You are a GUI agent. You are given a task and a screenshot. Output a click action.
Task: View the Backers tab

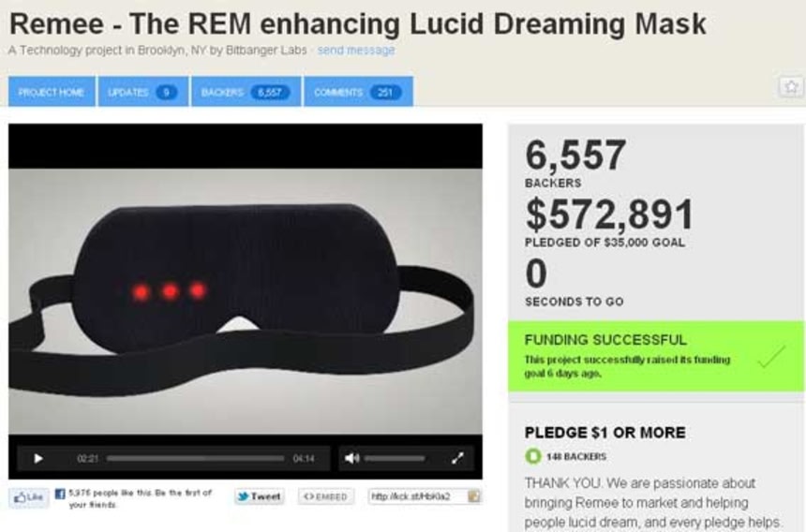(x=246, y=92)
